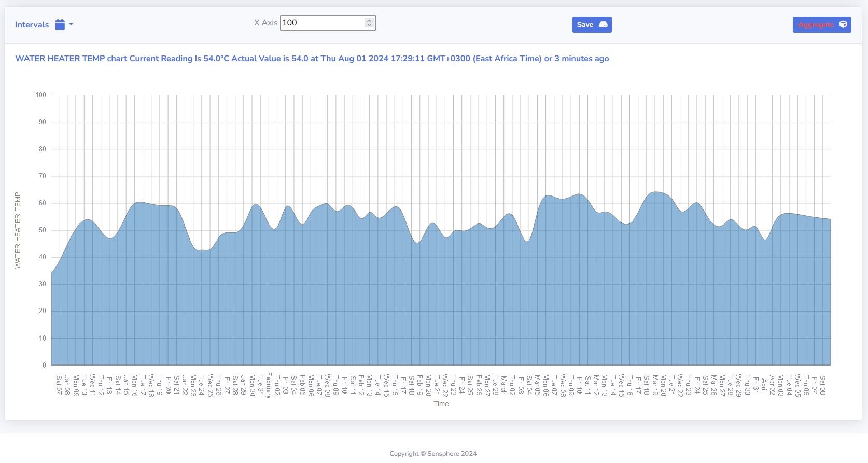
Task: Click the Copyright Sensphere 2024 footer text
Action: pyautogui.click(x=433, y=454)
